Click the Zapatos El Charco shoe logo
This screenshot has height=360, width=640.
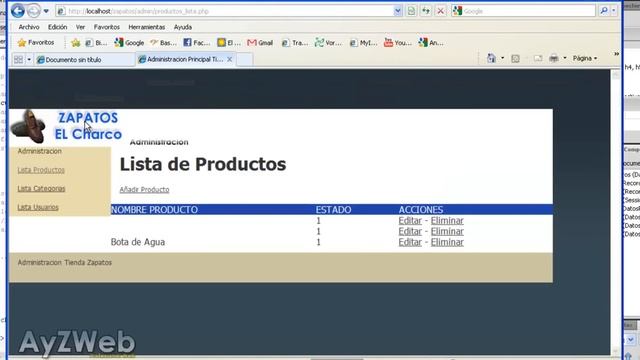click(x=66, y=127)
